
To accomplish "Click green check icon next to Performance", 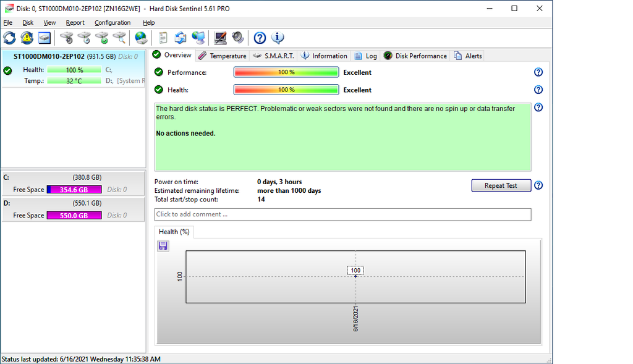I will 159,72.
